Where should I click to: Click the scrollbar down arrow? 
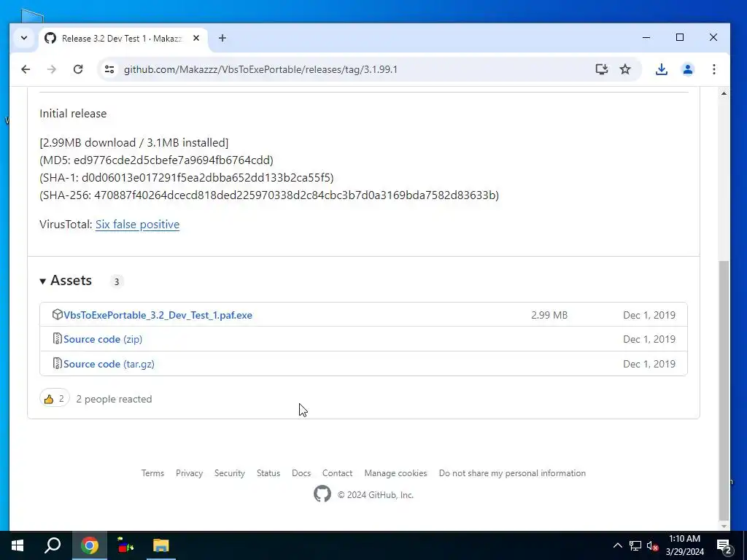pos(724,526)
